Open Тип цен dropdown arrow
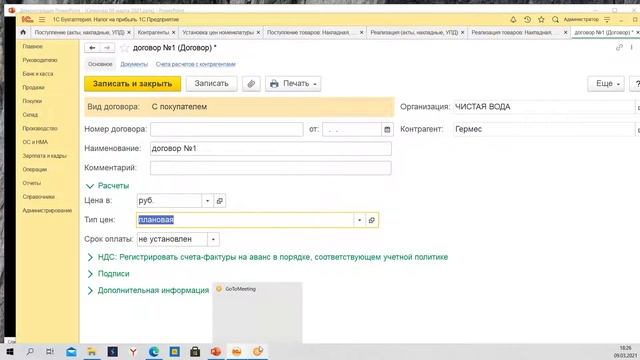This screenshot has height=360, width=640. click(x=359, y=220)
